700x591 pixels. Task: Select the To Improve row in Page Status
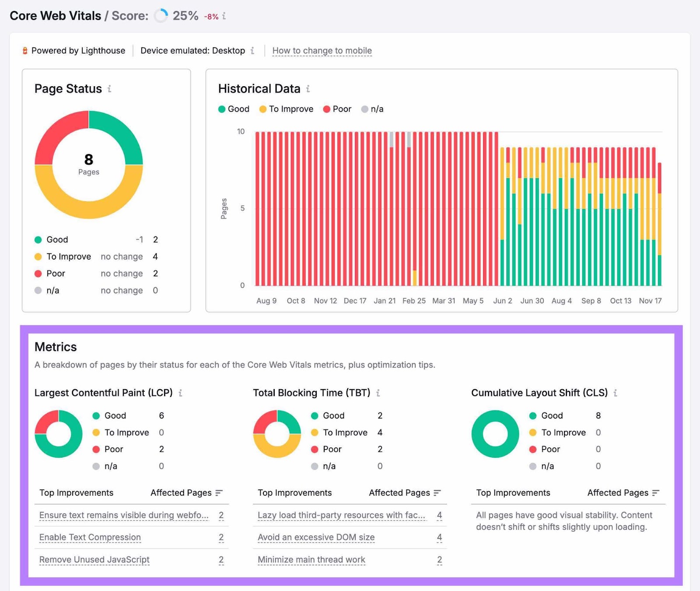point(96,257)
